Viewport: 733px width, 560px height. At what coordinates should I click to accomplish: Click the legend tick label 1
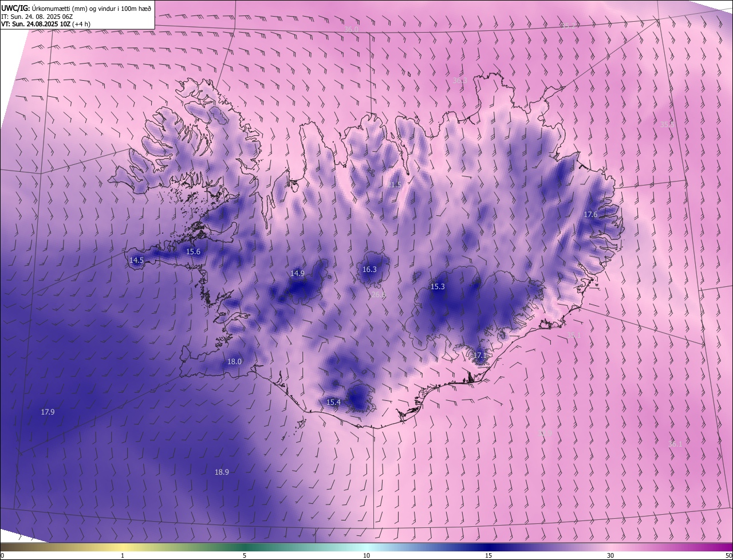123,556
